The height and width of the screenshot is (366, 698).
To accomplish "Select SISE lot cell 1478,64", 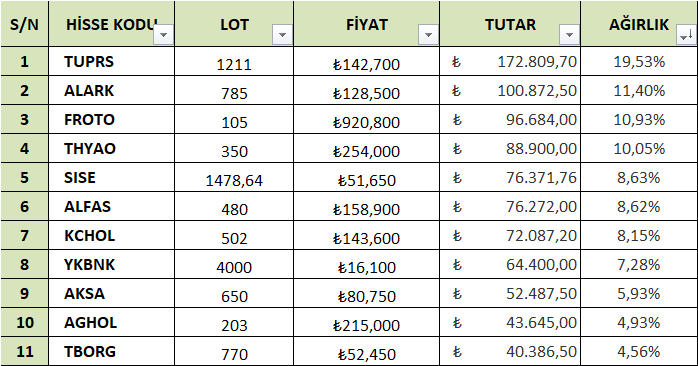I will [234, 177].
